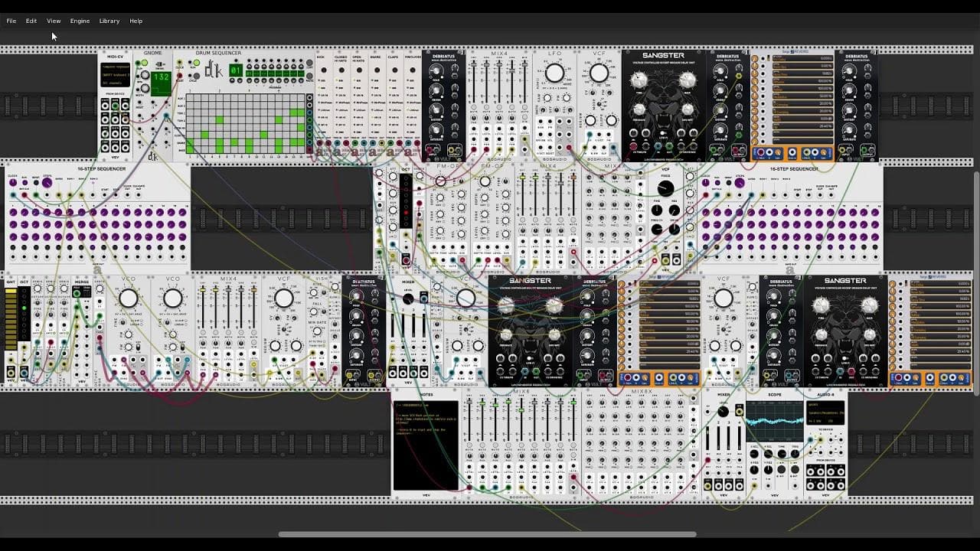Image resolution: width=980 pixels, height=551 pixels.
Task: Open the MIDI-CV device selector line
Action: pyautogui.click(x=116, y=74)
